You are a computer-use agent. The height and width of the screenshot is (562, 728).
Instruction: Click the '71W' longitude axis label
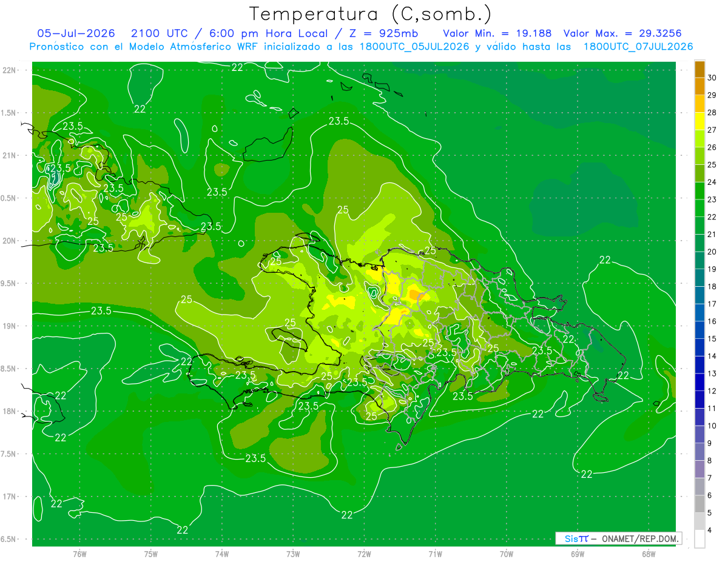pyautogui.click(x=435, y=554)
